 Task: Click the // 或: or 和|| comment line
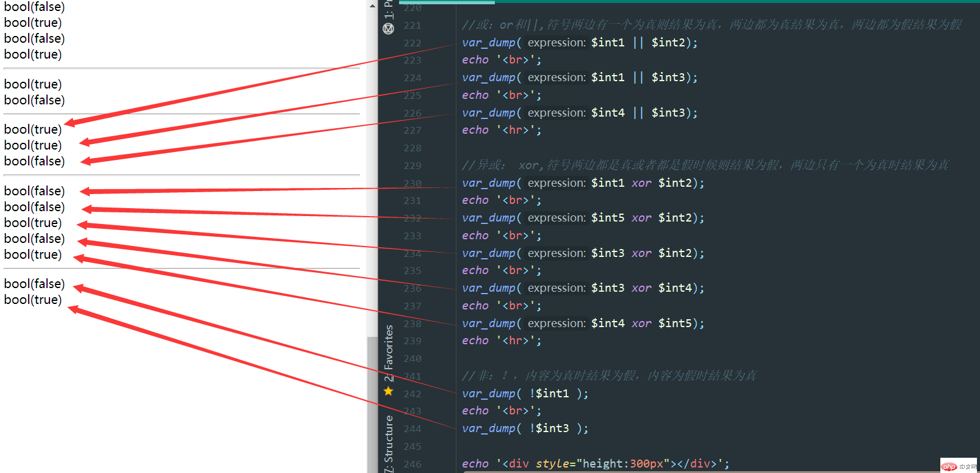712,24
